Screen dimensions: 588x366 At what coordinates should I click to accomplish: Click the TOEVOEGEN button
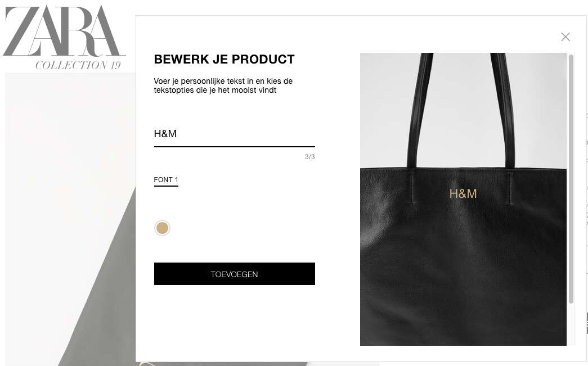(x=235, y=274)
